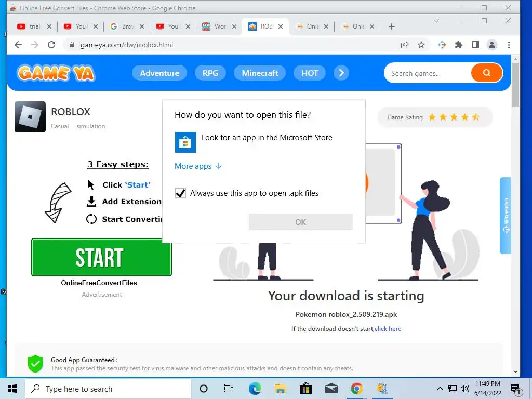Click the green START button

(x=101, y=257)
